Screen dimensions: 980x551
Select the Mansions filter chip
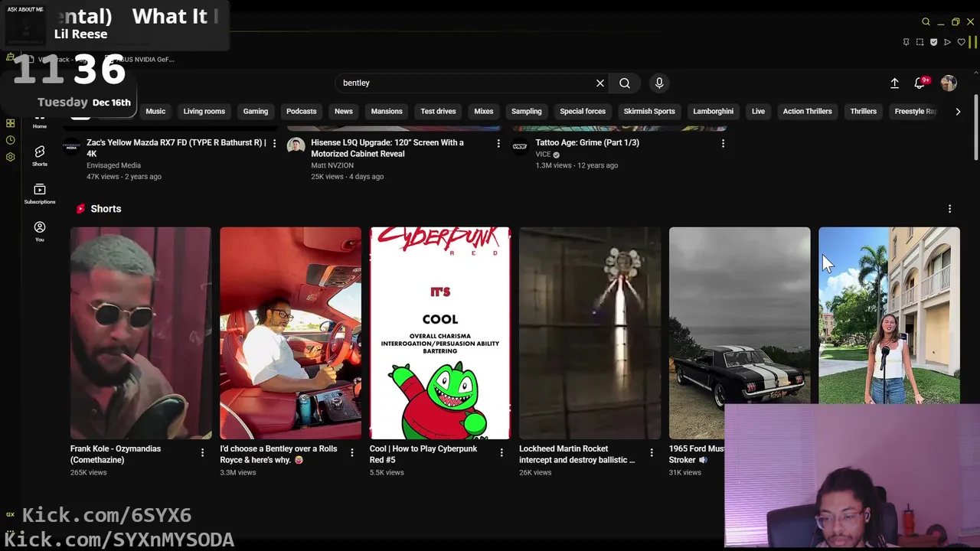pyautogui.click(x=387, y=111)
